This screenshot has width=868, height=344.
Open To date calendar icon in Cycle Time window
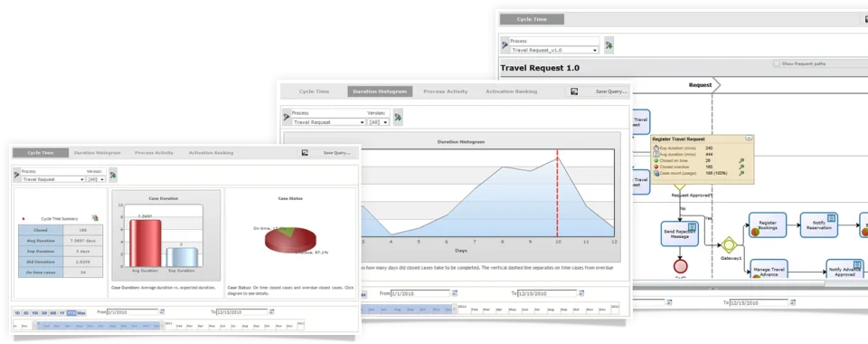pyautogui.click(x=272, y=312)
